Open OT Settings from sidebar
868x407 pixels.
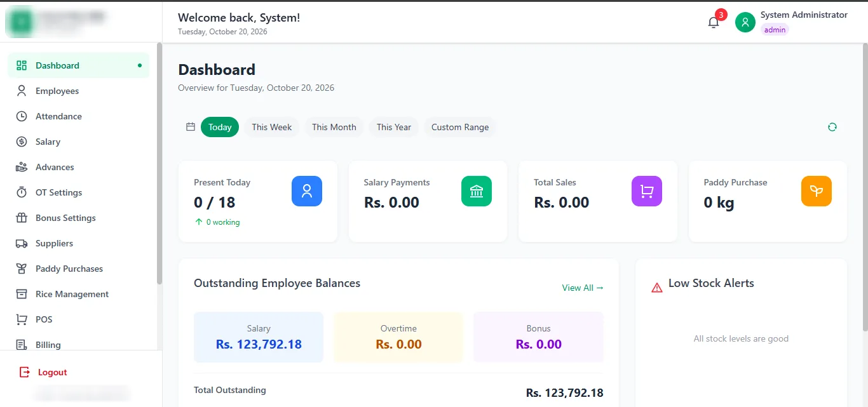[79, 192]
